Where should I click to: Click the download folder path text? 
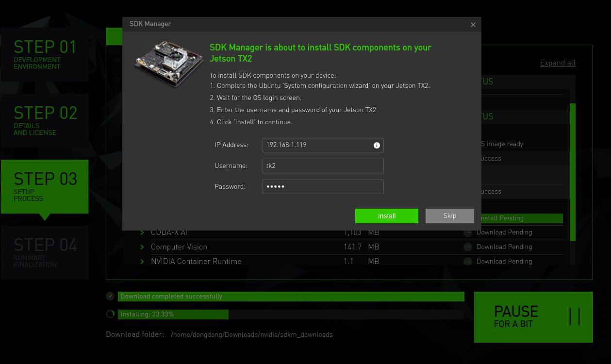(x=252, y=335)
